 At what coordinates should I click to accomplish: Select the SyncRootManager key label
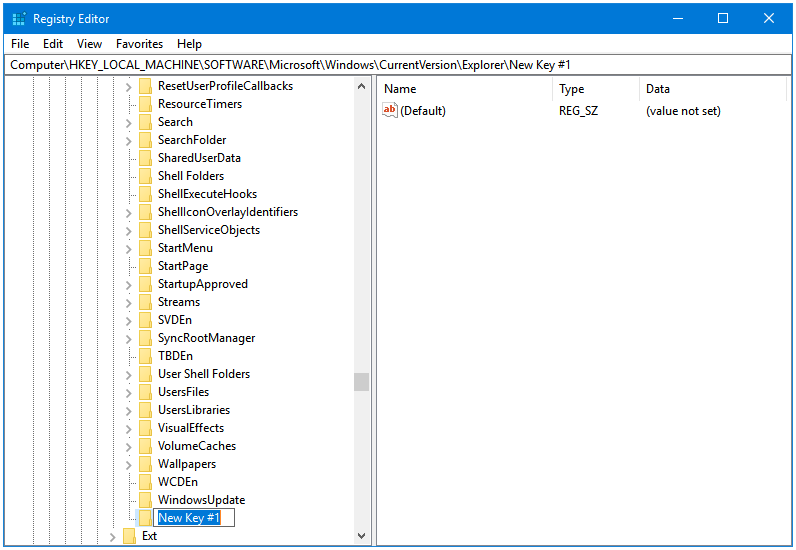[x=206, y=338]
